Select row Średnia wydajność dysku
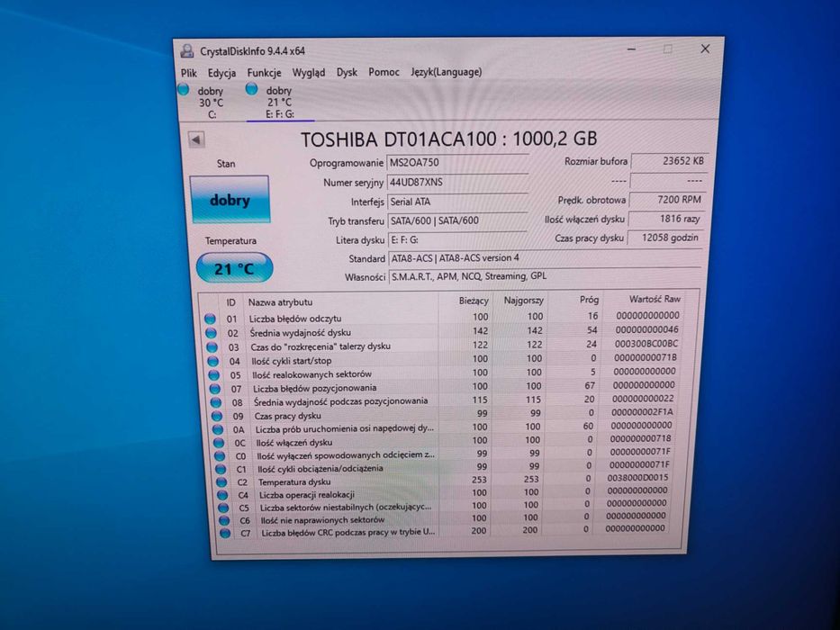840x630 pixels. click(x=442, y=331)
